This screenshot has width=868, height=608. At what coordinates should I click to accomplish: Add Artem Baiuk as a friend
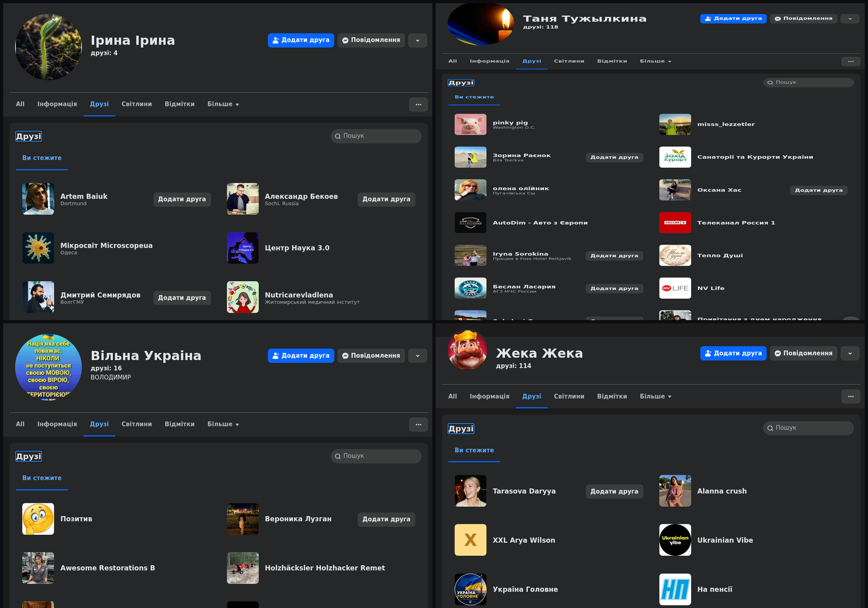(x=182, y=199)
